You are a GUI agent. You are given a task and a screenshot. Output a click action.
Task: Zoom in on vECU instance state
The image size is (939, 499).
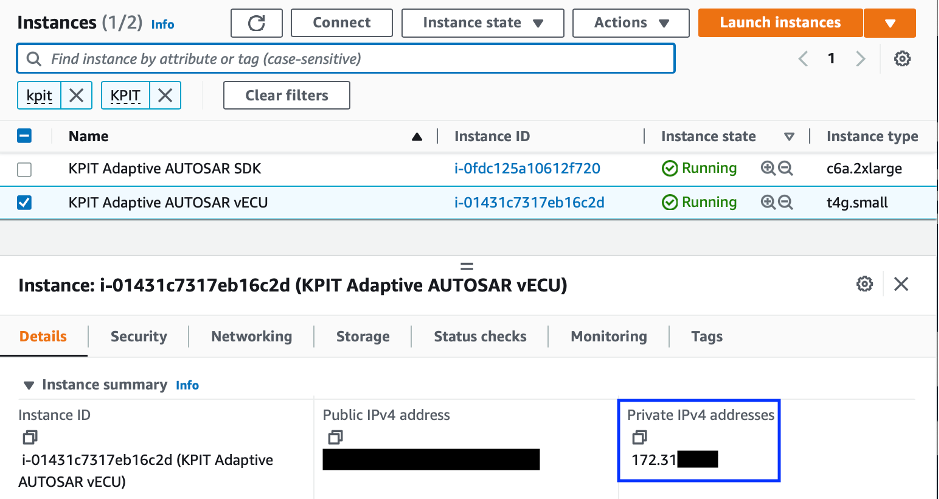pyautogui.click(x=768, y=202)
